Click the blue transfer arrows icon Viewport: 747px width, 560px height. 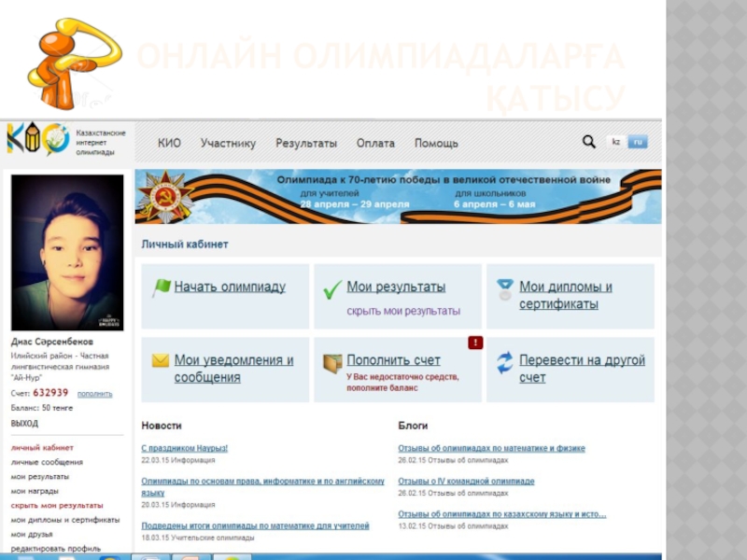tap(505, 362)
